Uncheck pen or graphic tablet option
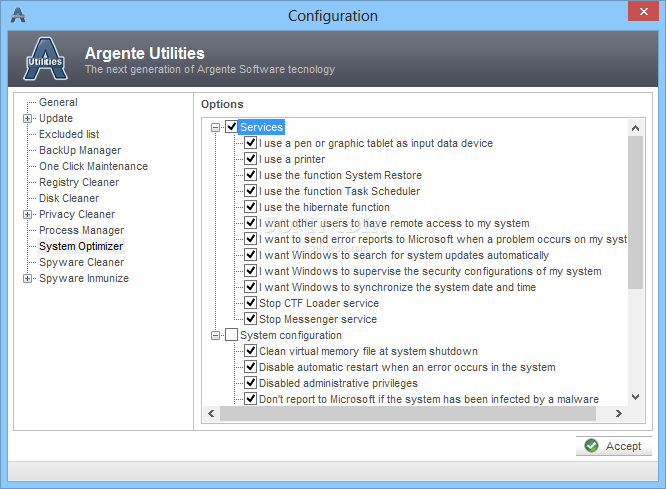 pyautogui.click(x=251, y=143)
